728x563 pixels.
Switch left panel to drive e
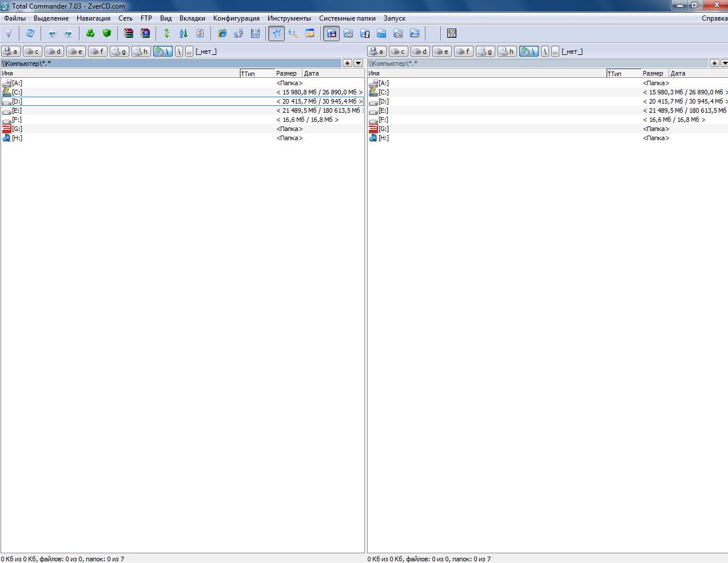tap(76, 51)
